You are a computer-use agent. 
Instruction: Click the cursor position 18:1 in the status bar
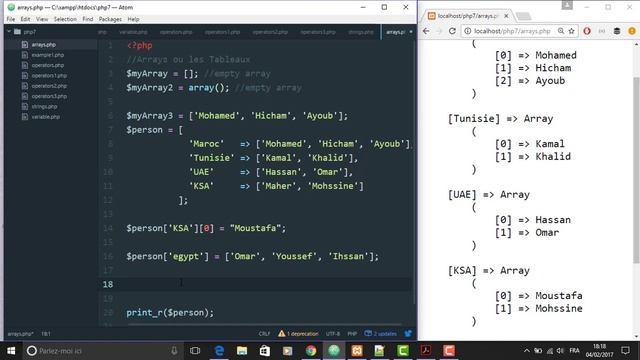click(46, 334)
